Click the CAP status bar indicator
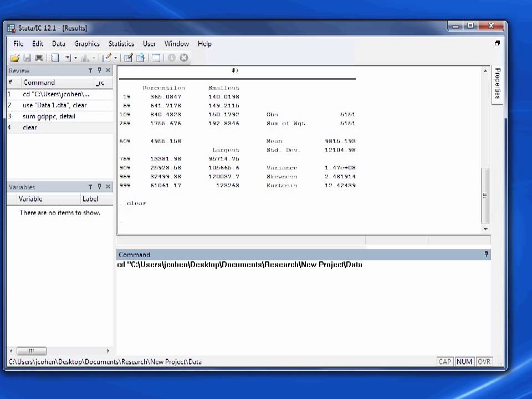Screen dimensions: 532x399 tap(444, 362)
